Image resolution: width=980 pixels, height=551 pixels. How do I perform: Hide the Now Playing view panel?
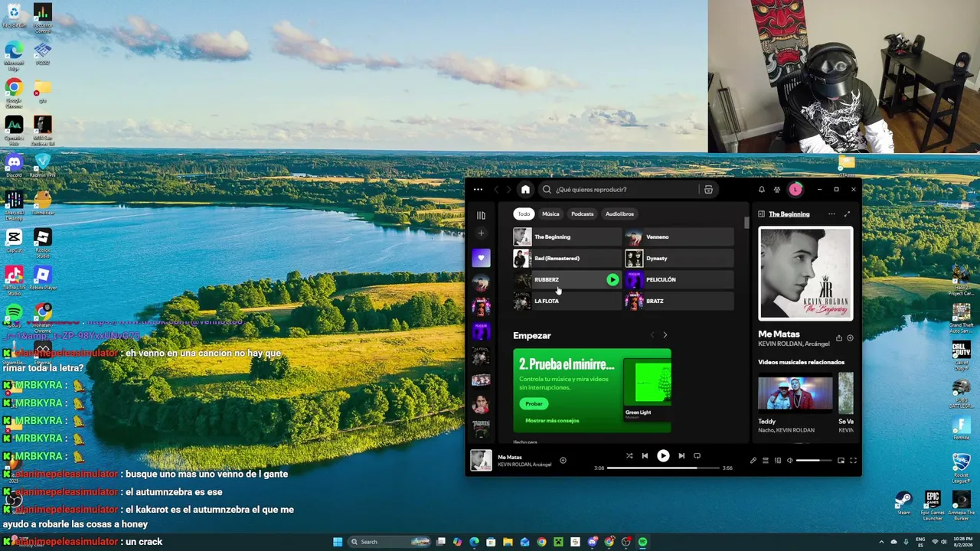761,214
